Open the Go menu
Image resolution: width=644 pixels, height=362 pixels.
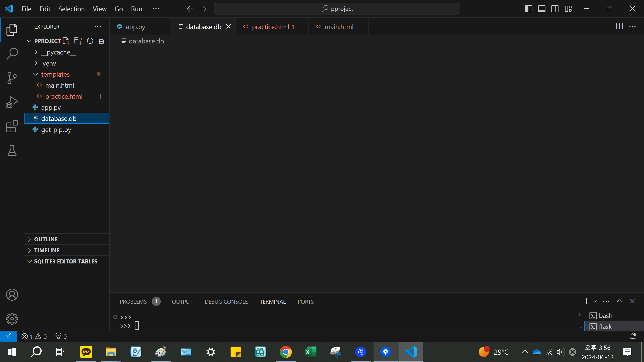pyautogui.click(x=119, y=9)
